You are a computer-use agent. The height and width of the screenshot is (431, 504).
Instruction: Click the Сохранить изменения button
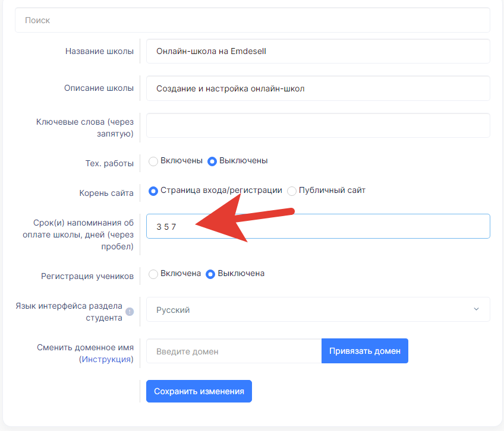[x=199, y=391]
